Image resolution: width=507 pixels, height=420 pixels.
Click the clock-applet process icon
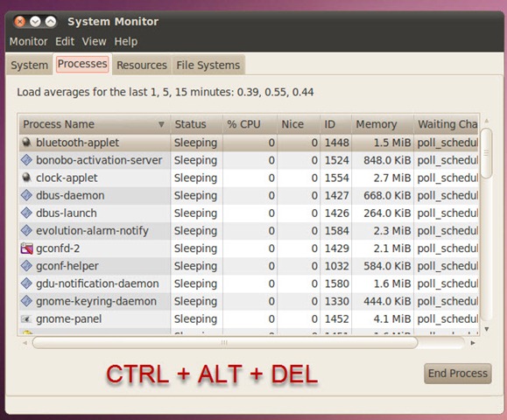coord(26,178)
